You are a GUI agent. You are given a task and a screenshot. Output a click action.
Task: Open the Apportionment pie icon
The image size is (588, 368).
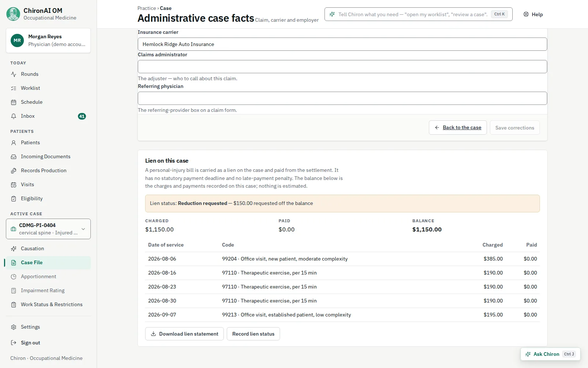pos(14,277)
